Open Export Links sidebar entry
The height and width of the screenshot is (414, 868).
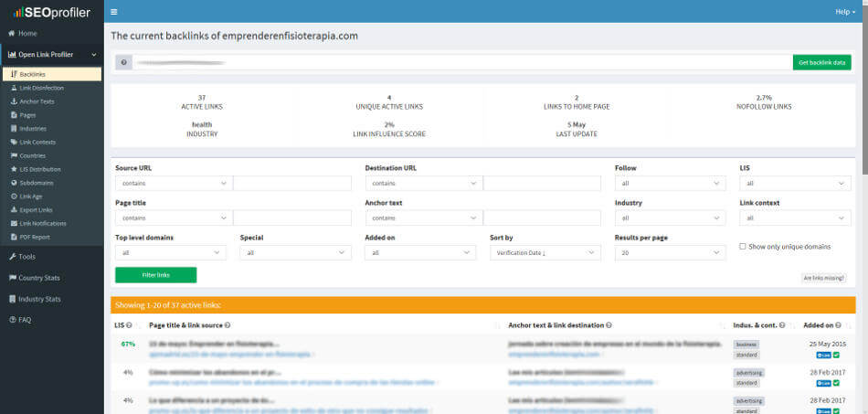pos(32,210)
